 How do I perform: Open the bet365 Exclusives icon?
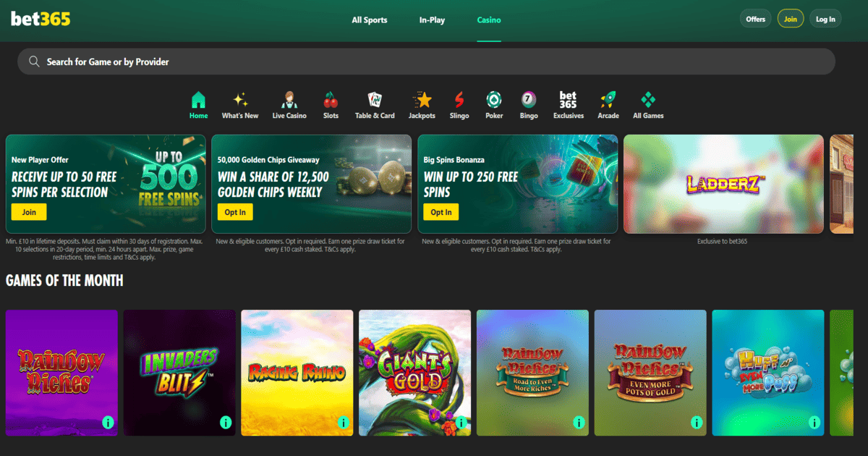pos(569,100)
